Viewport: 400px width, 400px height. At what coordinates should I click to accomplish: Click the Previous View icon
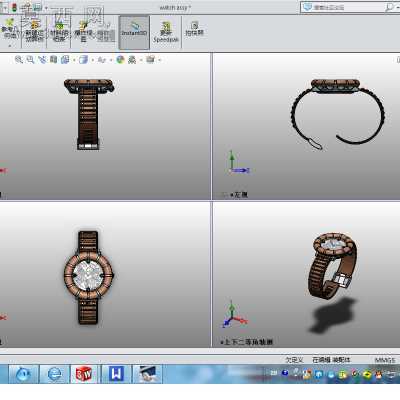tap(42, 60)
